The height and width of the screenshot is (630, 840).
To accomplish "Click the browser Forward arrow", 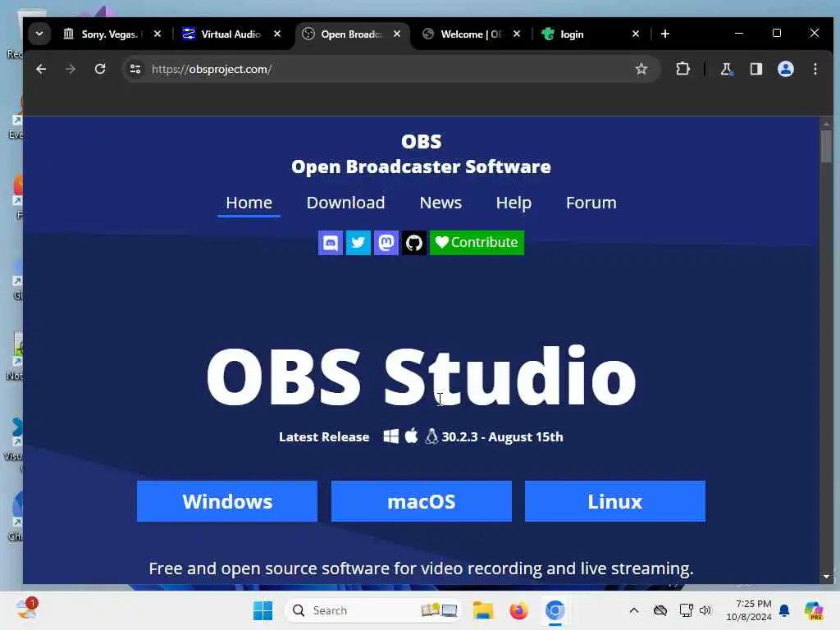I will point(71,69).
